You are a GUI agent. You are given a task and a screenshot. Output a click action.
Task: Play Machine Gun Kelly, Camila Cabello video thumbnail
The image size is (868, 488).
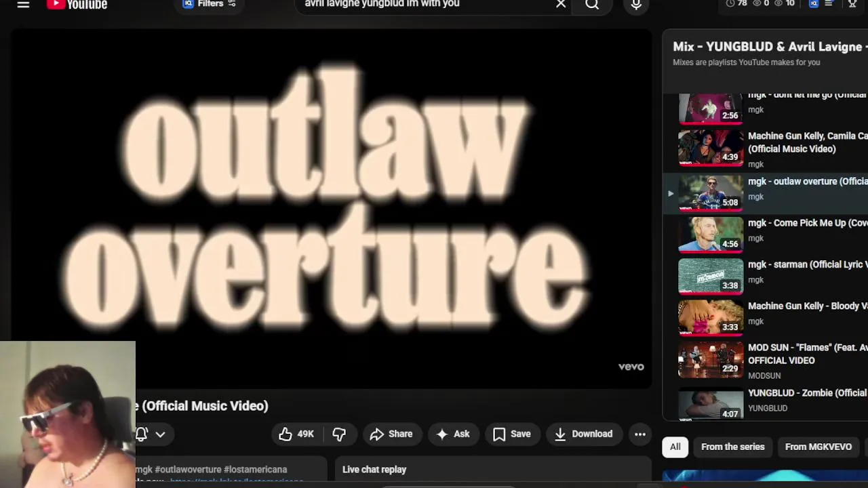[x=711, y=148]
